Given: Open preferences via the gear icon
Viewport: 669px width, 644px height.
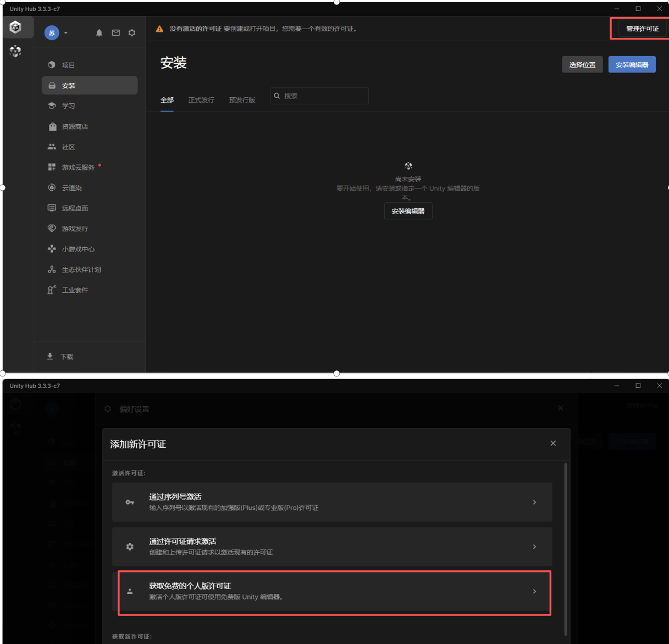Looking at the screenshot, I should tap(132, 33).
